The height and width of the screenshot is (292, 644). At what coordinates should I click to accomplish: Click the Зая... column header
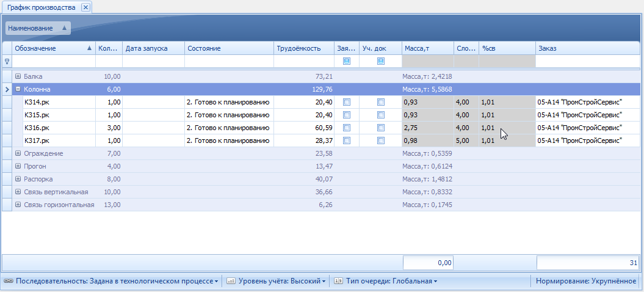click(x=347, y=48)
